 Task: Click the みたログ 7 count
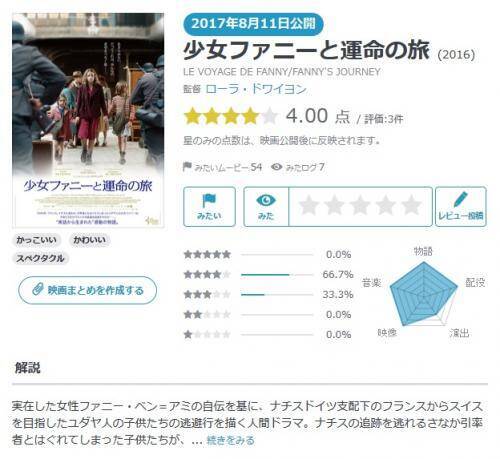[297, 167]
